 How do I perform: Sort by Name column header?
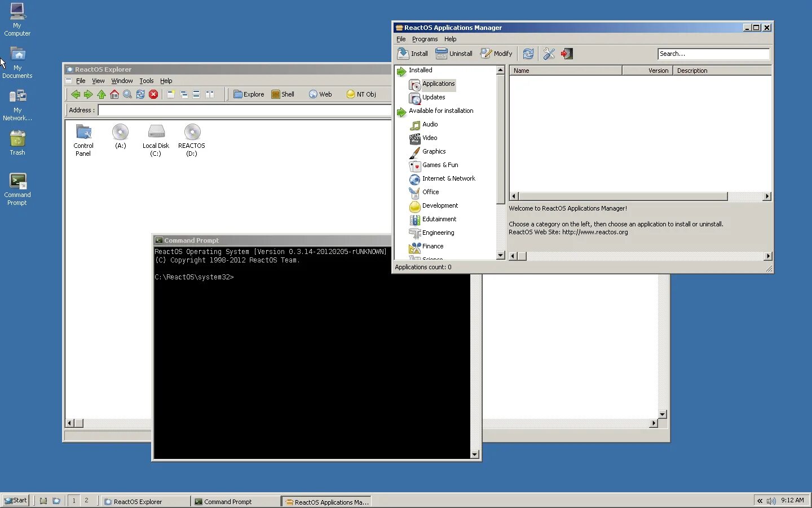566,71
